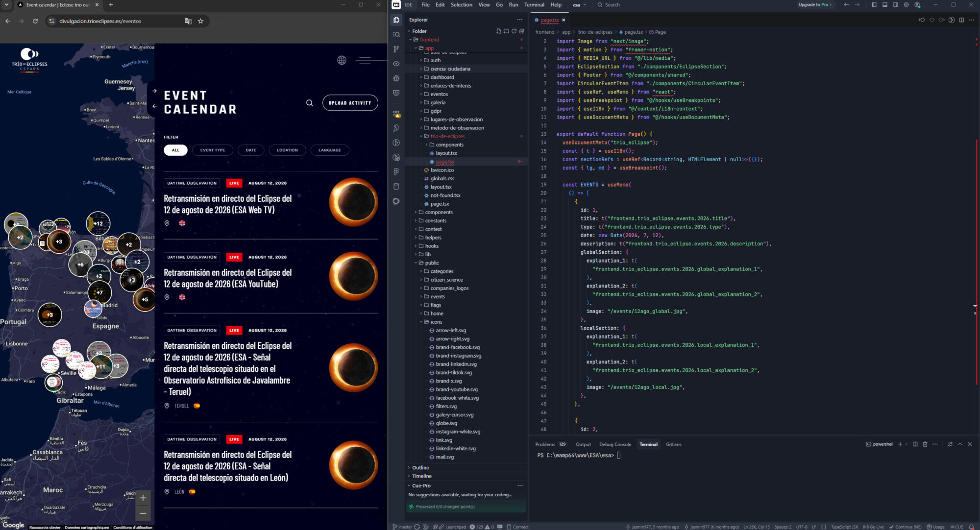Switch to the Debug Console tab
980x530 pixels.
click(x=615, y=444)
